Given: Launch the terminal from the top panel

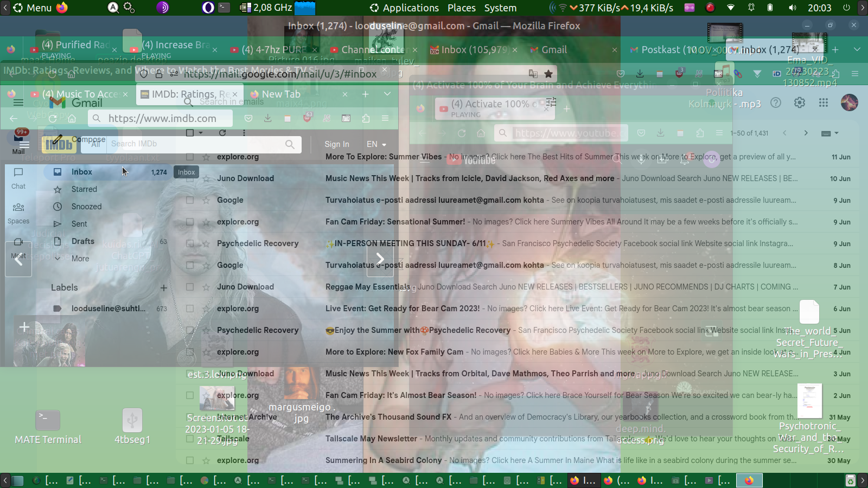Looking at the screenshot, I should [224, 8].
